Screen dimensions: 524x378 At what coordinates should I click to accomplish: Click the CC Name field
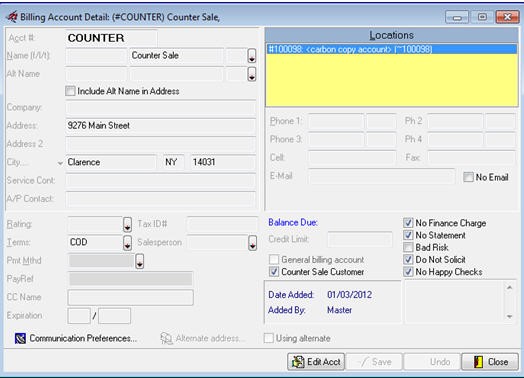[x=130, y=297]
